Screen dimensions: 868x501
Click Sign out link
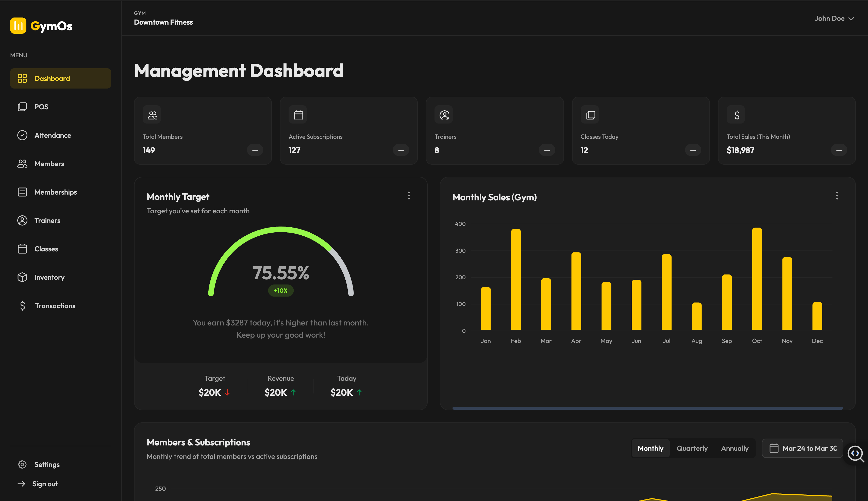click(x=45, y=484)
